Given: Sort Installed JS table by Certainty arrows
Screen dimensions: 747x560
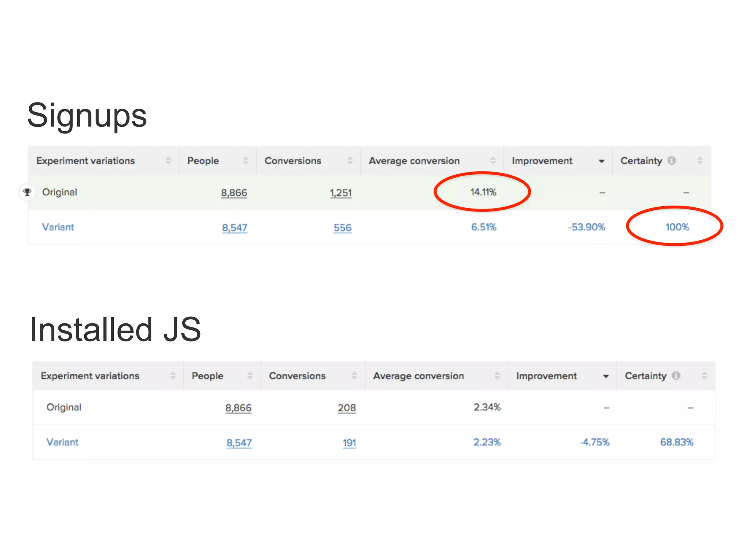Looking at the screenshot, I should (704, 376).
